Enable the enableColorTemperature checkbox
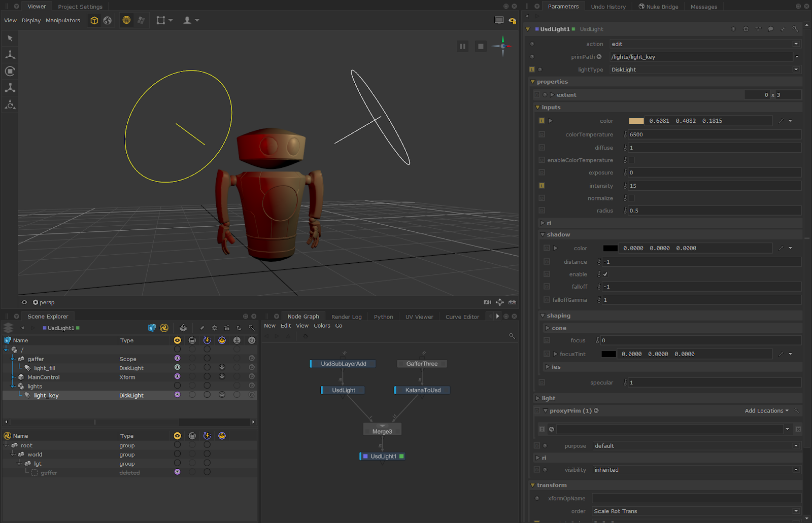Screen dimensions: 812x523 631,160
